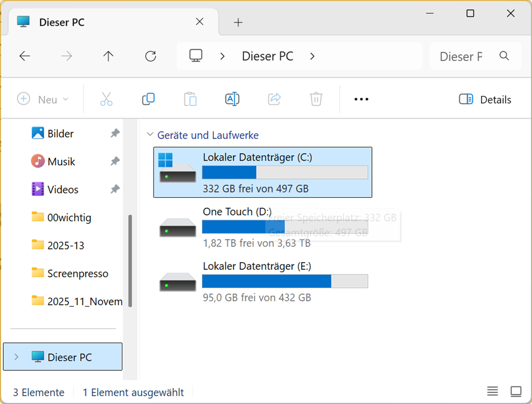Navigate back with the left arrow

24,56
